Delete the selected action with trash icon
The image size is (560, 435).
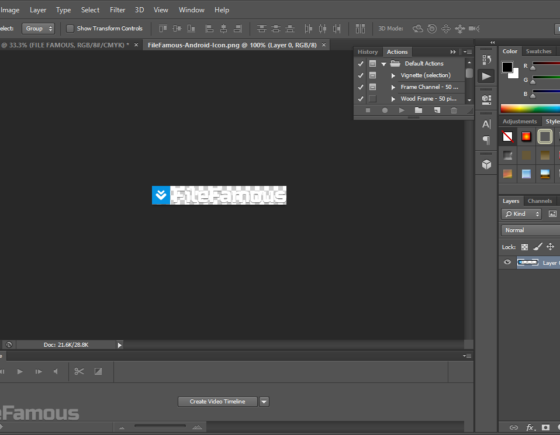(x=454, y=110)
